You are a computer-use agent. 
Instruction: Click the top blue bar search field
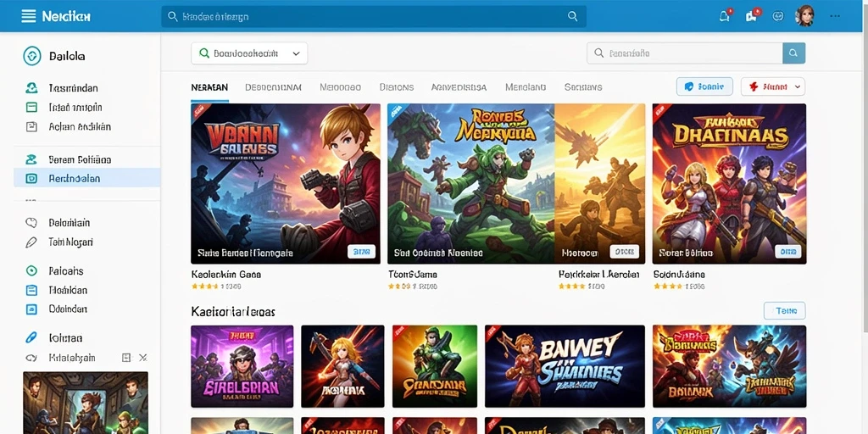[374, 17]
